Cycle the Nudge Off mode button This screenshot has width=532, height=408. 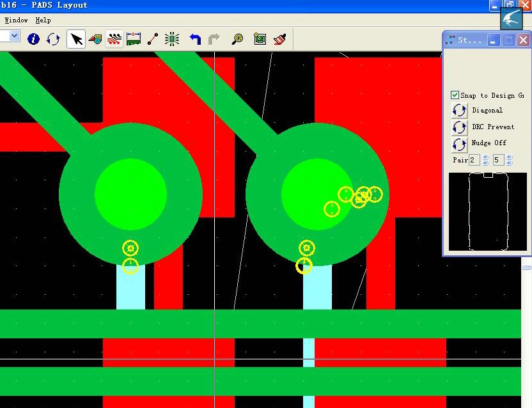459,144
